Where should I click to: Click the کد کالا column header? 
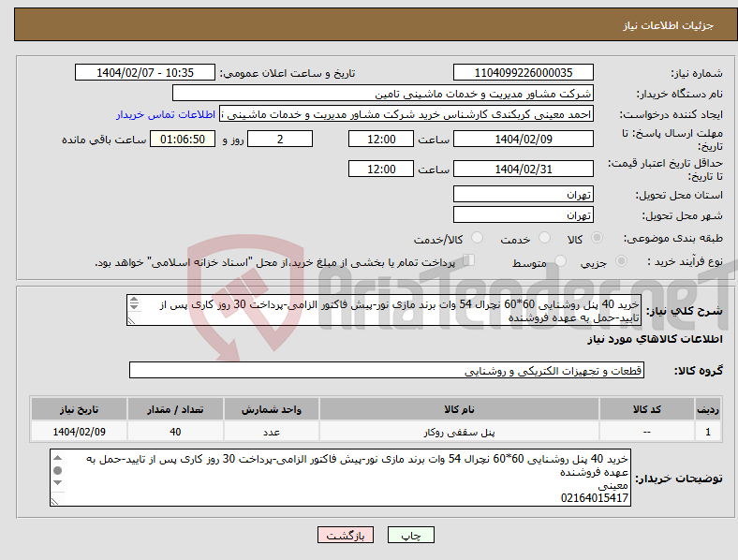point(647,409)
